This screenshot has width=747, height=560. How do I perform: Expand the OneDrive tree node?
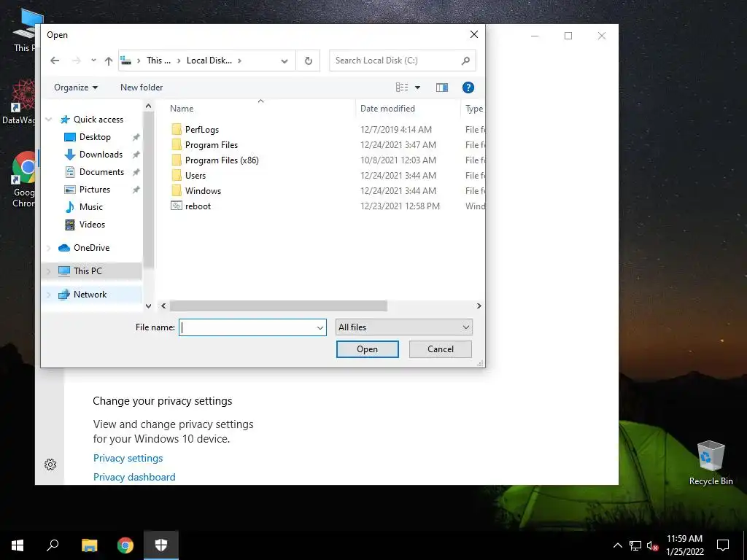49,248
